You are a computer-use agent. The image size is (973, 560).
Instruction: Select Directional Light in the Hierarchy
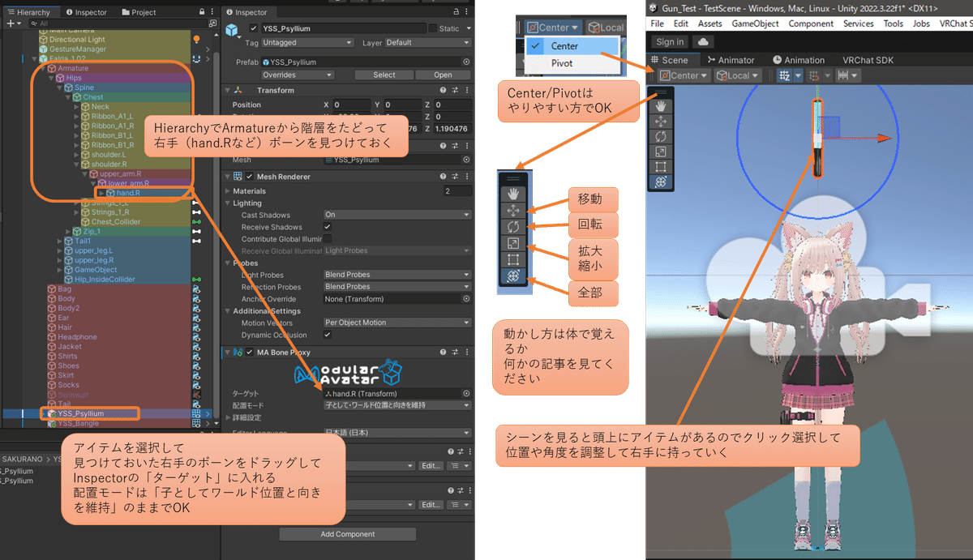pos(77,40)
